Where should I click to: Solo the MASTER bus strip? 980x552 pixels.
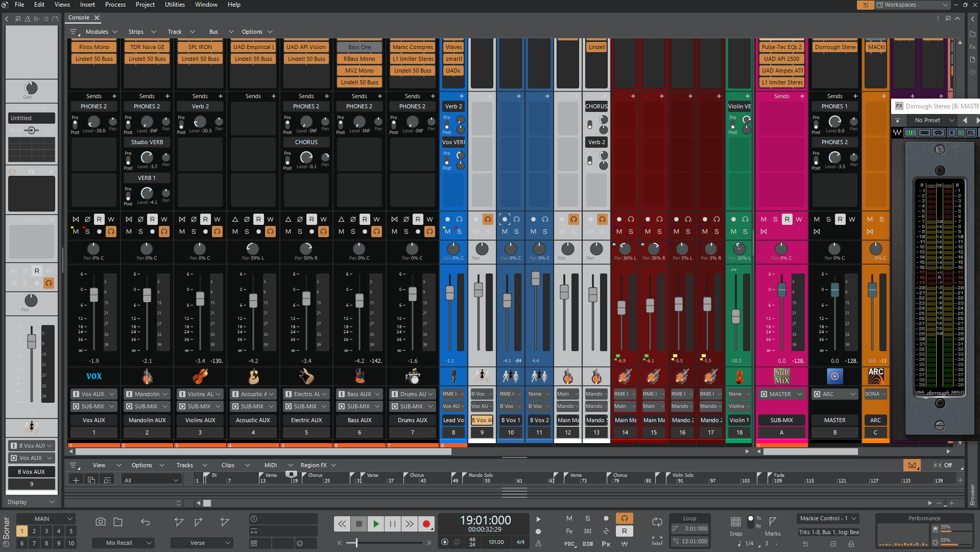coord(828,219)
